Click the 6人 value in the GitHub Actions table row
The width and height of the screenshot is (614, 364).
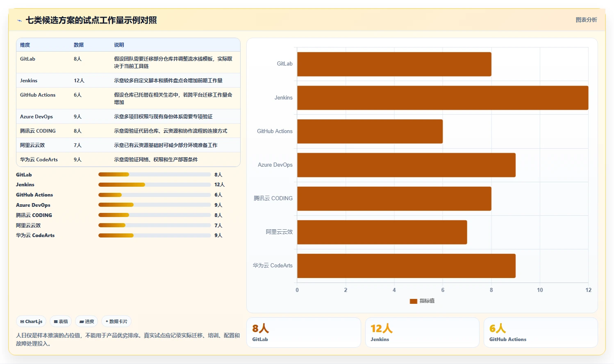point(77,95)
